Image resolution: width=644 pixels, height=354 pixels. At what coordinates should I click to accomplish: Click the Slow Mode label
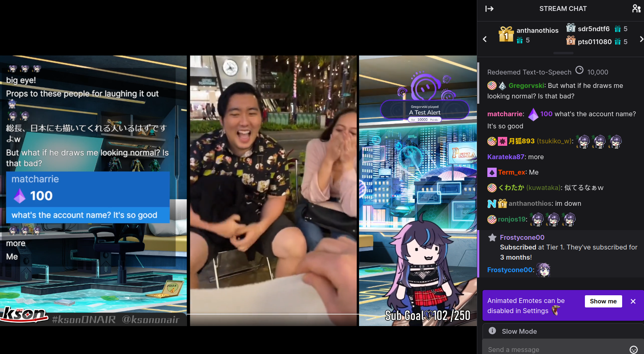519,331
